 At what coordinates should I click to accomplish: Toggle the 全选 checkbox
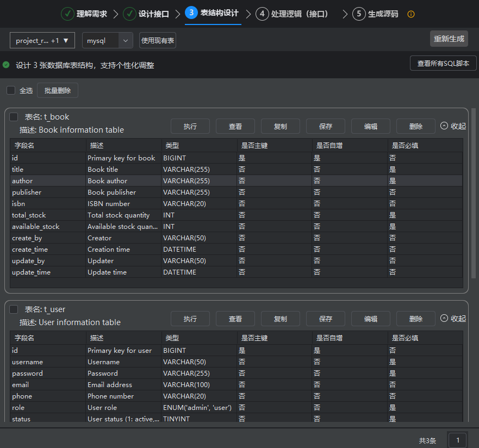click(11, 90)
